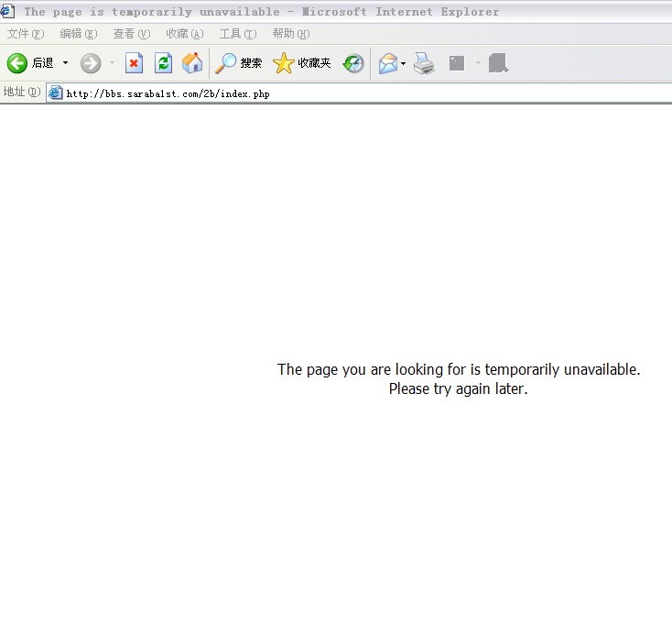Viewport: 672px width, 634px height.
Task: Open the 编辑(E) Edit menu
Action: pyautogui.click(x=79, y=34)
